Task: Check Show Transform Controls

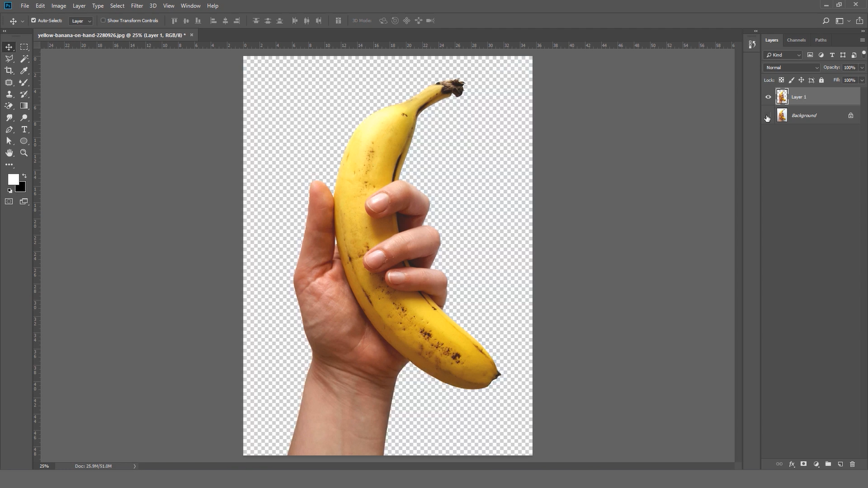Action: pos(103,20)
